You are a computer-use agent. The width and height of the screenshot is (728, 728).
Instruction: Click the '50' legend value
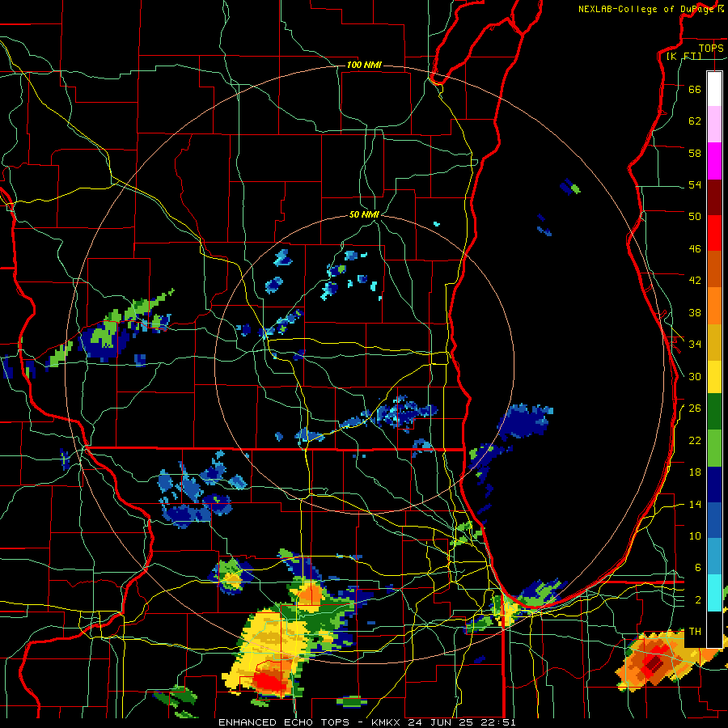point(695,217)
